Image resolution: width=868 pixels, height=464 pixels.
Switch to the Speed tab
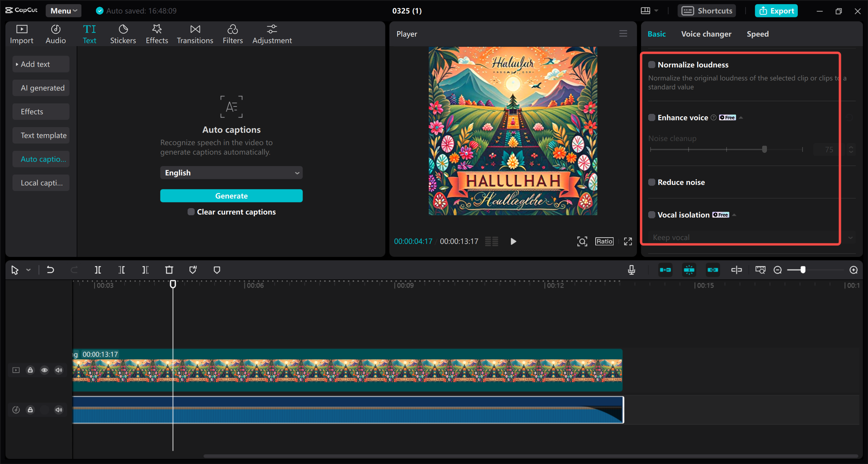758,34
